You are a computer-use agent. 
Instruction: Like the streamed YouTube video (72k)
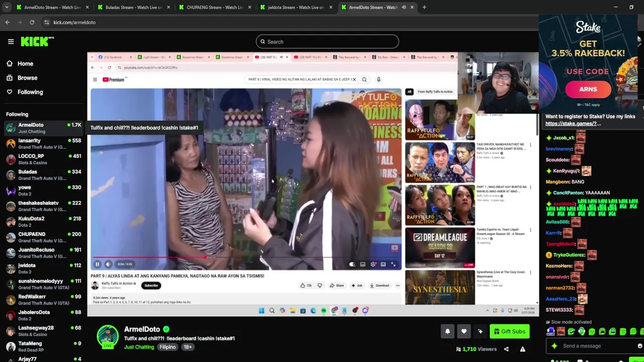tap(306, 286)
